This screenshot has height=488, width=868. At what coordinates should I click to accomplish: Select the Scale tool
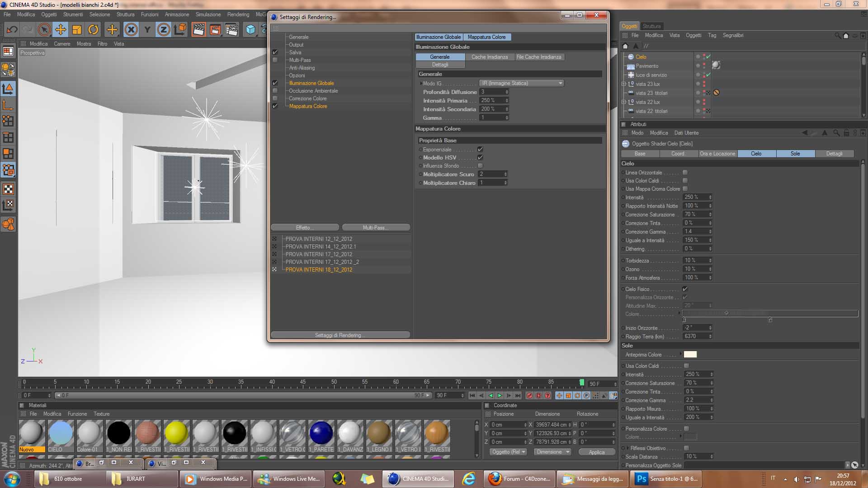coord(77,30)
